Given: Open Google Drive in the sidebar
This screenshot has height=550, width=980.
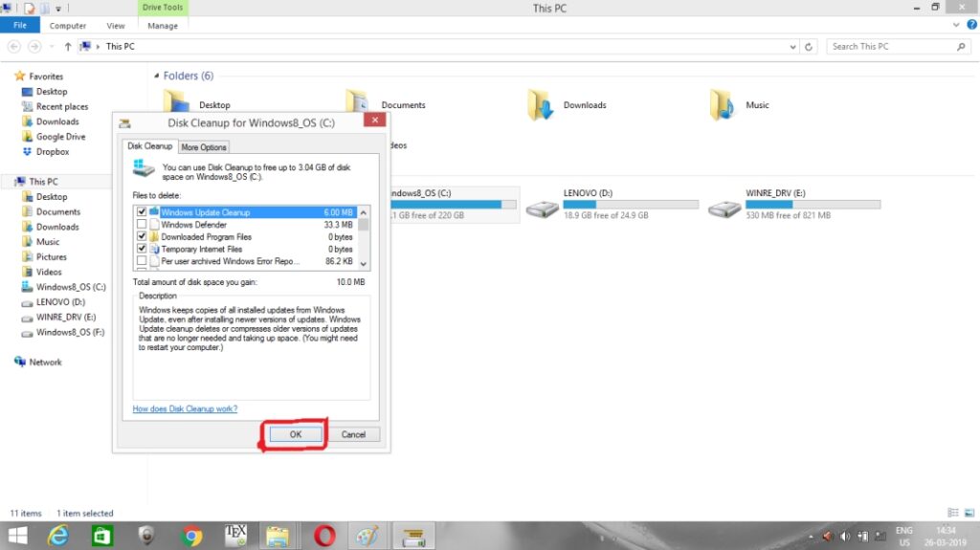Looking at the screenshot, I should pos(60,136).
